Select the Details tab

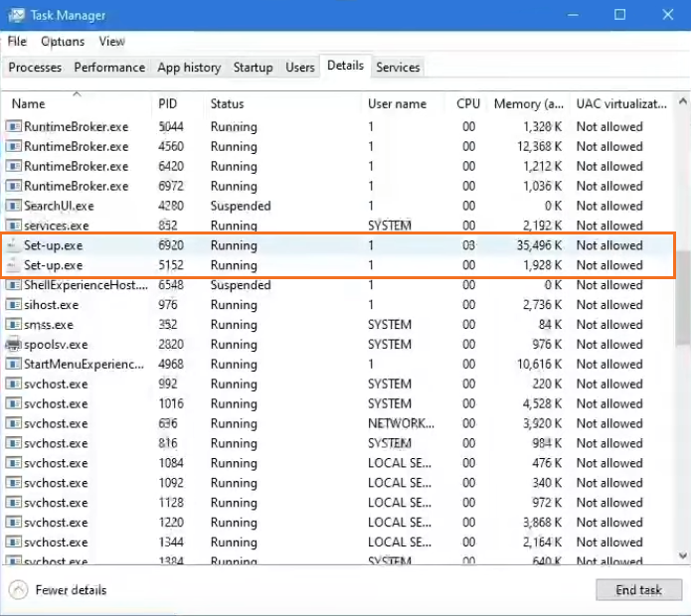click(346, 66)
